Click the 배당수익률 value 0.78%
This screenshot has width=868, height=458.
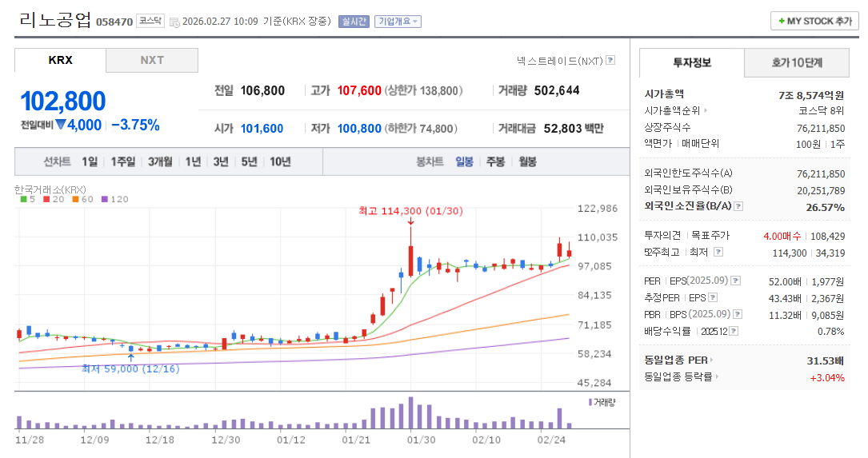click(831, 332)
